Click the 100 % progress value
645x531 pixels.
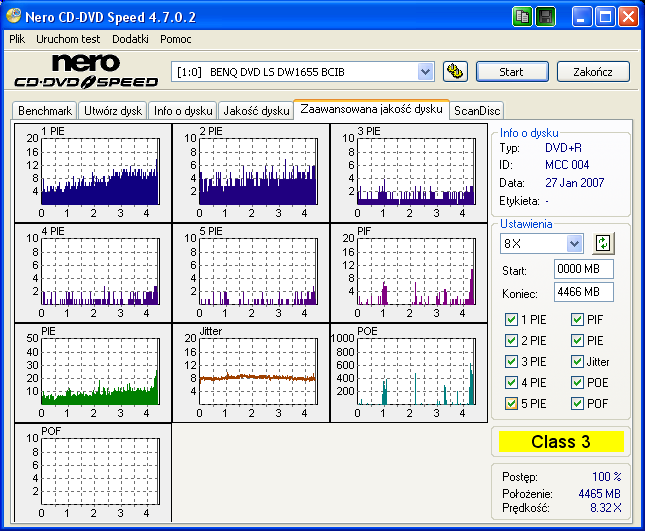(x=606, y=477)
